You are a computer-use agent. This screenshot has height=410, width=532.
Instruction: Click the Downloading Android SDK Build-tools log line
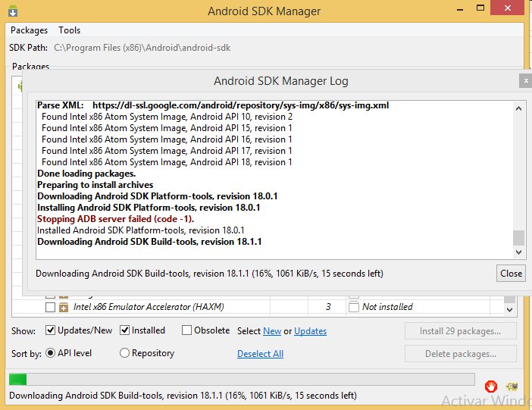pos(149,242)
